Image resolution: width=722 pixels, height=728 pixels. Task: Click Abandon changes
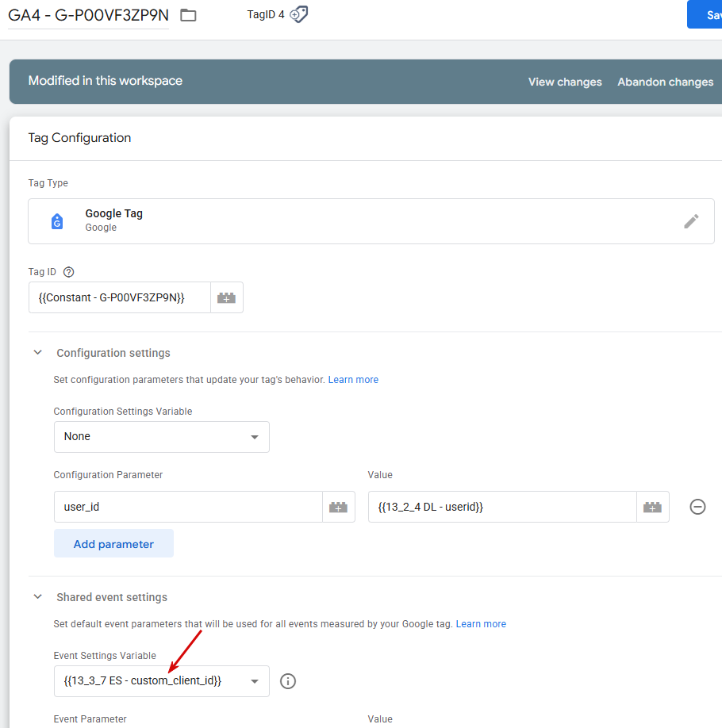666,82
